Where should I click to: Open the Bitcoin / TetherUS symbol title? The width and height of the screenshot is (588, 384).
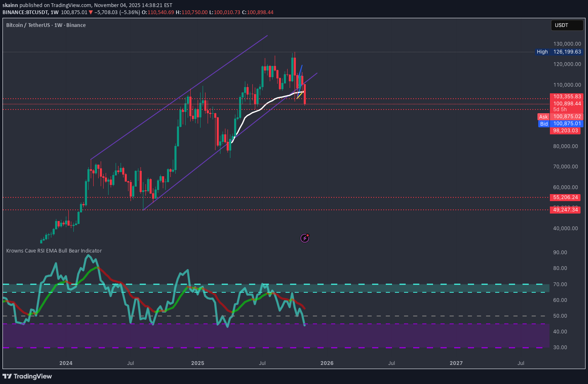[46, 25]
